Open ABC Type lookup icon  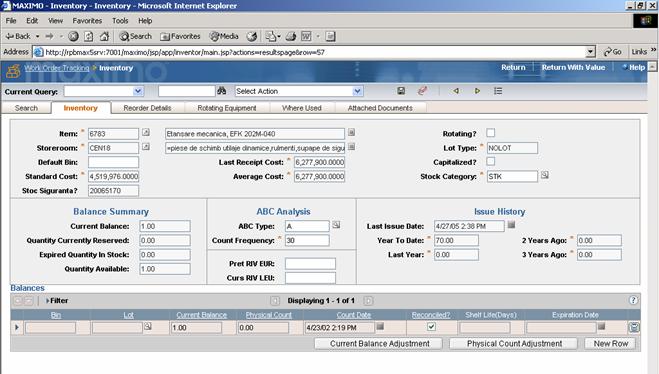pyautogui.click(x=336, y=225)
